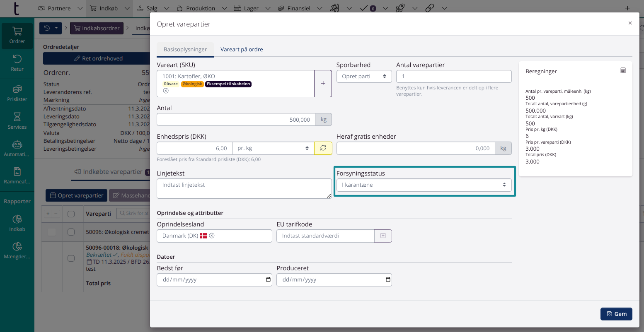Click the Gem save button
644x332 pixels.
(x=616, y=314)
